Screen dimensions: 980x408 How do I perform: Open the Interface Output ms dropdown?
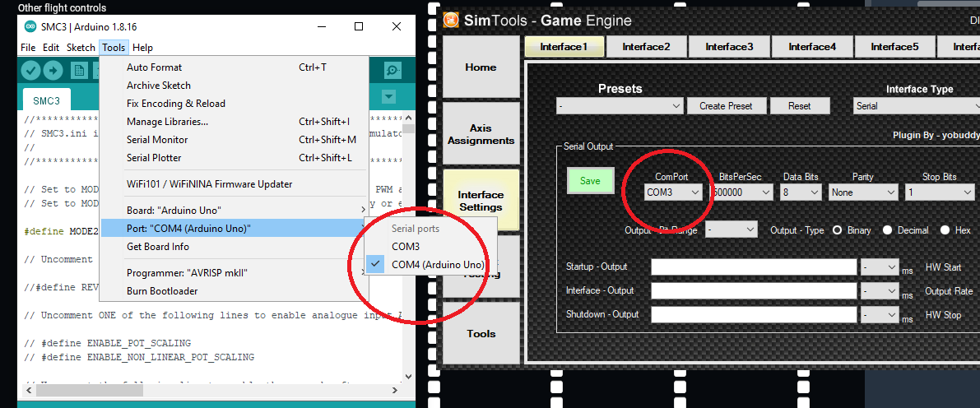click(x=880, y=290)
